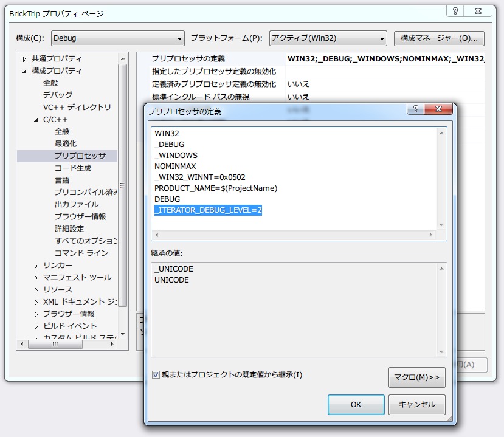Toggle 親またはプロジェクトの既定値から継承 checkbox
The image size is (504, 437).
pos(156,374)
